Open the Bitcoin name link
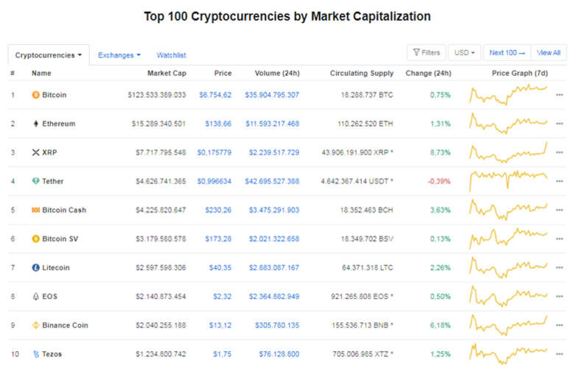This screenshot has width=588, height=368. click(54, 95)
